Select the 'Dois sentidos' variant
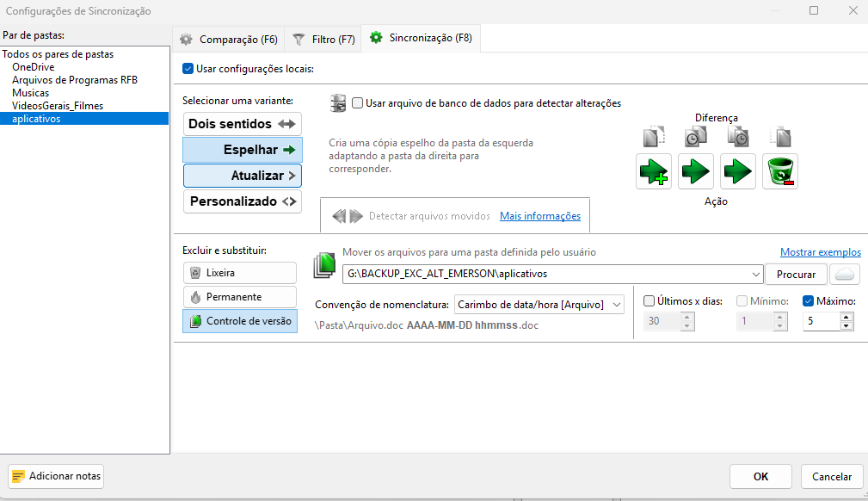This screenshot has height=501, width=868. click(243, 124)
